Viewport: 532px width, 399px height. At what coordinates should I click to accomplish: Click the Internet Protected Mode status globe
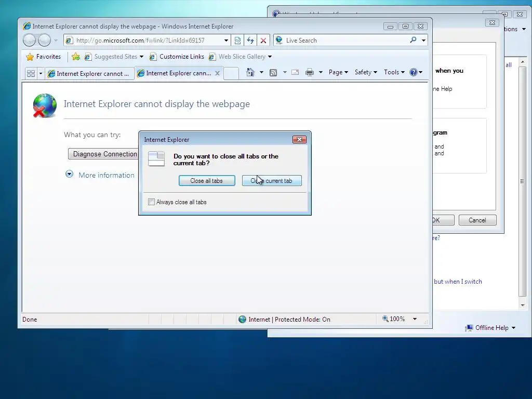pos(242,320)
